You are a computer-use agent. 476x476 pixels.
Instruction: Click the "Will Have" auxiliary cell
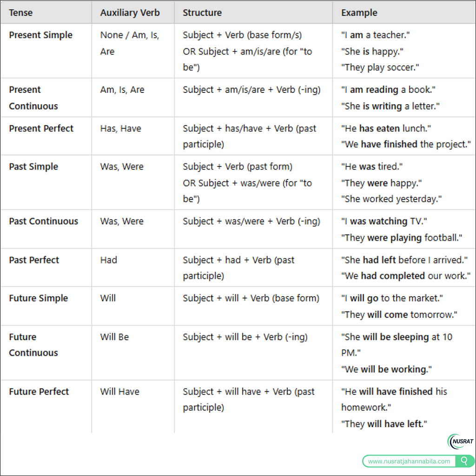pos(119,391)
